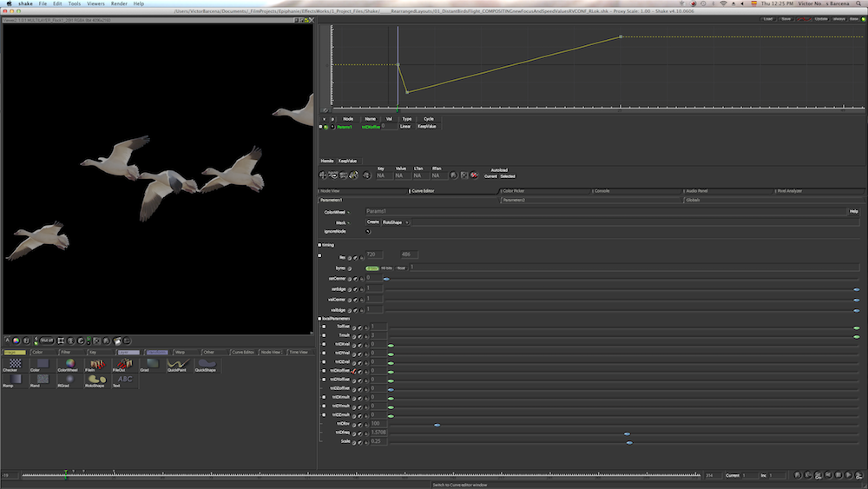Screen dimensions: 868x489
Task: Collapse the timing parameter group
Action: pos(319,245)
